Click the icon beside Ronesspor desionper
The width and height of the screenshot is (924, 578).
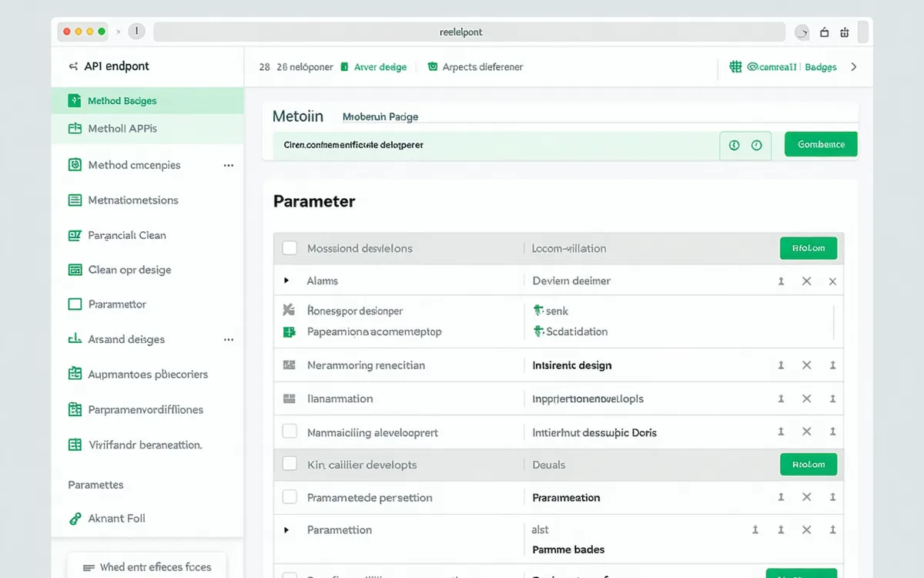coord(290,310)
